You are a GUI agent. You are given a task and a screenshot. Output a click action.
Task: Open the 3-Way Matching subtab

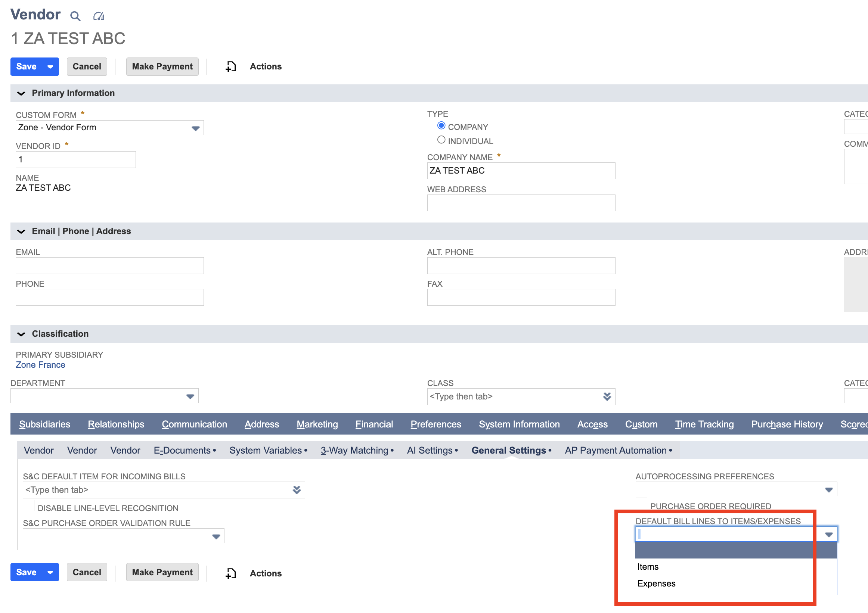tap(357, 451)
